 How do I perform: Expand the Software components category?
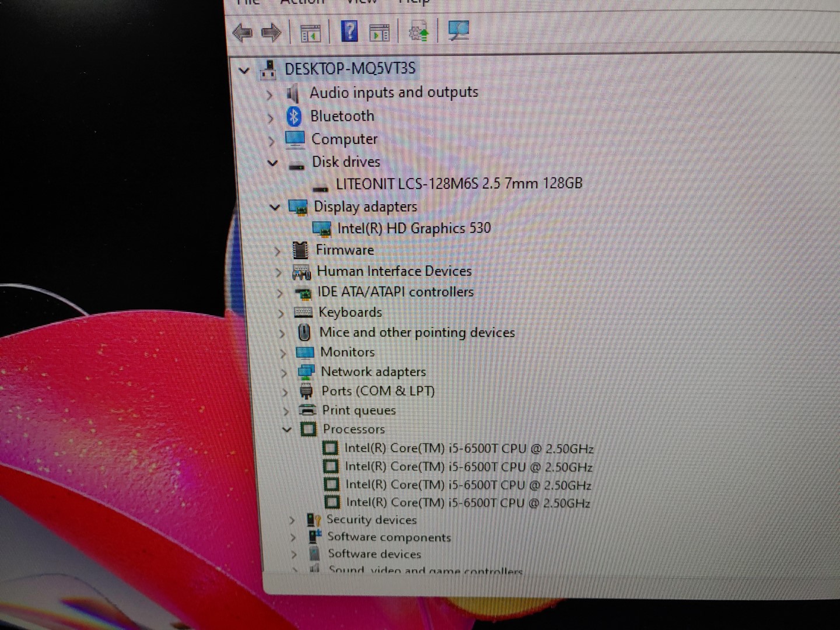(293, 537)
